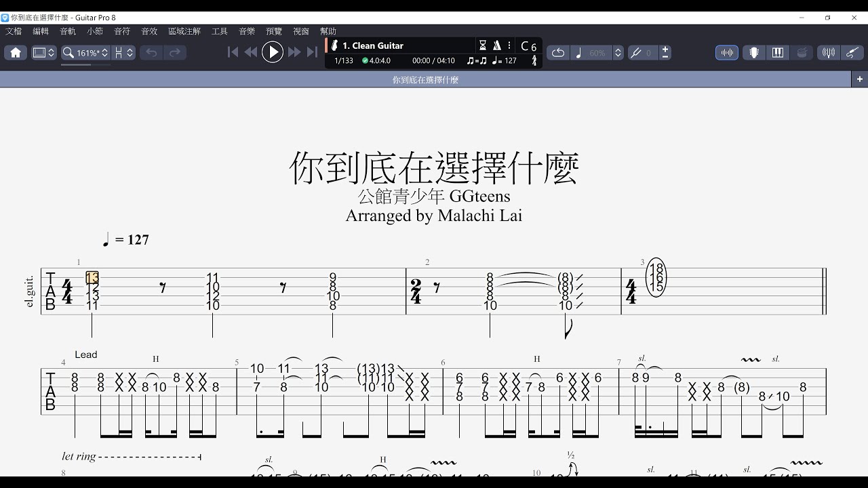Open the 預覽 menu

pyautogui.click(x=274, y=31)
